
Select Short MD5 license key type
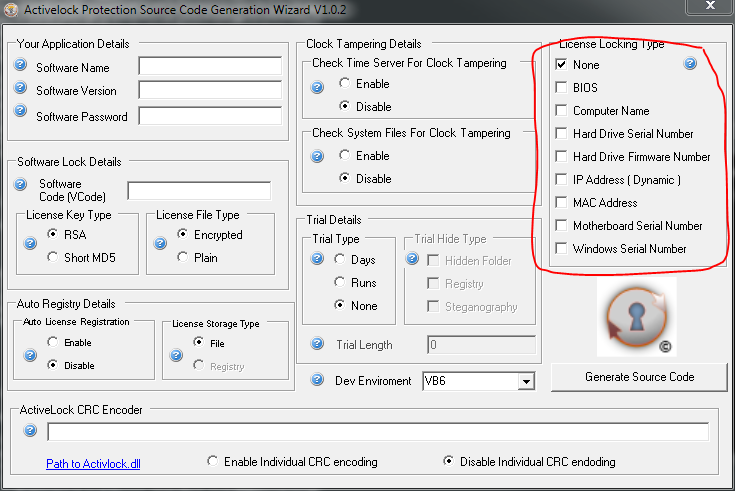(52, 257)
